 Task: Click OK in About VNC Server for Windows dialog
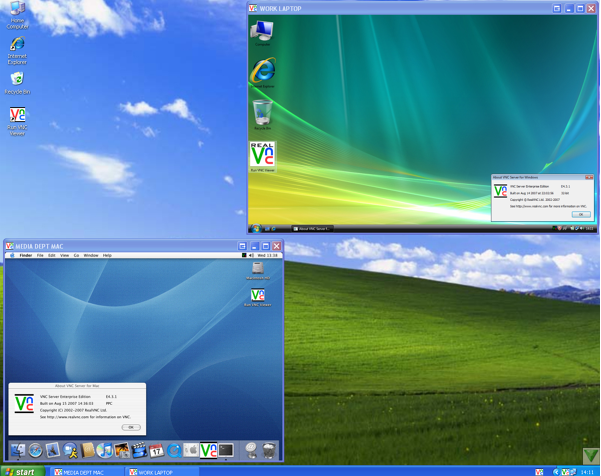(581, 215)
